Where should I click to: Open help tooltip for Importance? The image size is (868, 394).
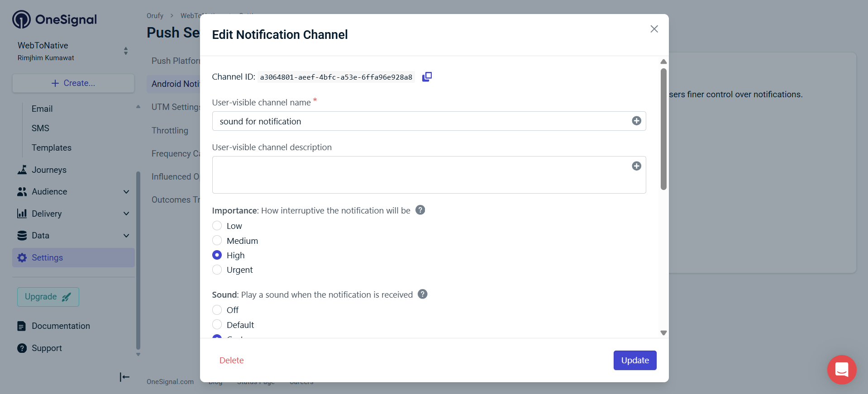pos(420,210)
